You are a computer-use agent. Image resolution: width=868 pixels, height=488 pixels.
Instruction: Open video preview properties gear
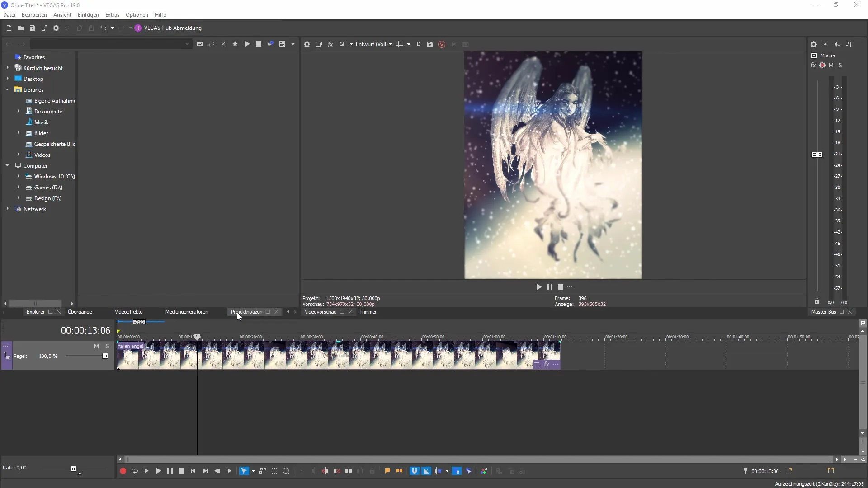[307, 44]
